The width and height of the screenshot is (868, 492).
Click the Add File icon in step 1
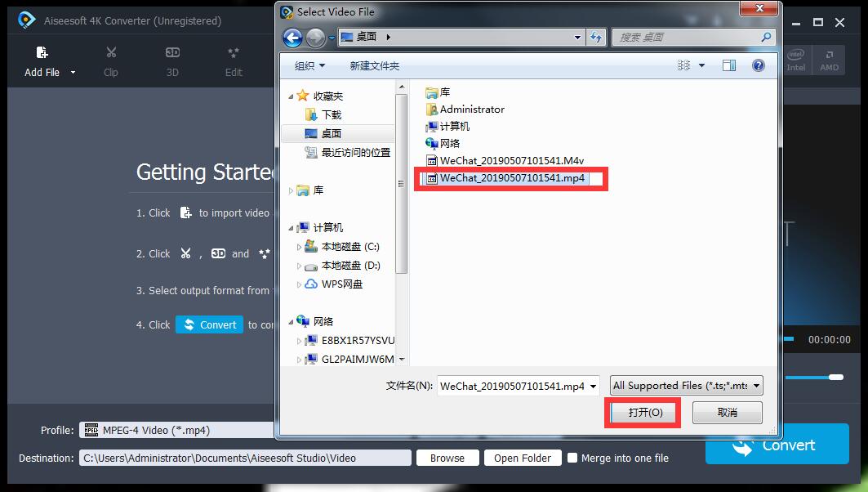click(185, 212)
